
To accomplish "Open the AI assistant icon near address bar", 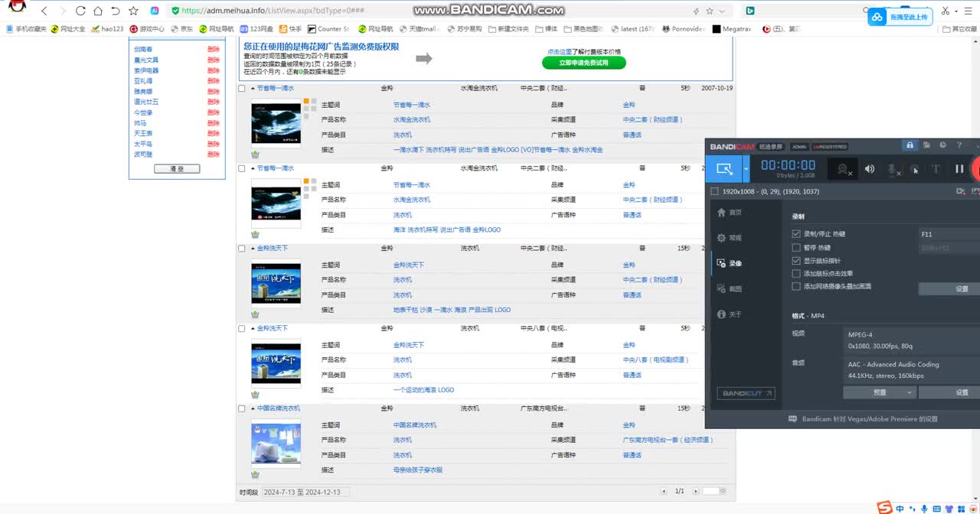I will tap(155, 11).
